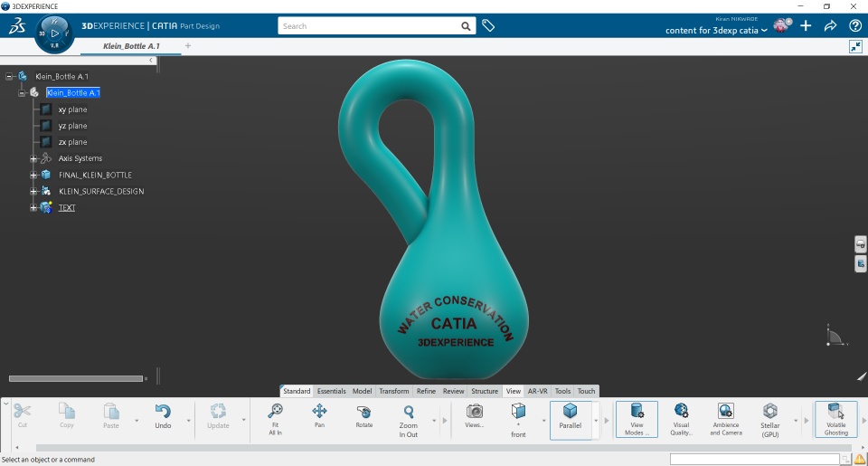This screenshot has height=466, width=868.
Task: Switch to the Touch tab
Action: click(586, 391)
